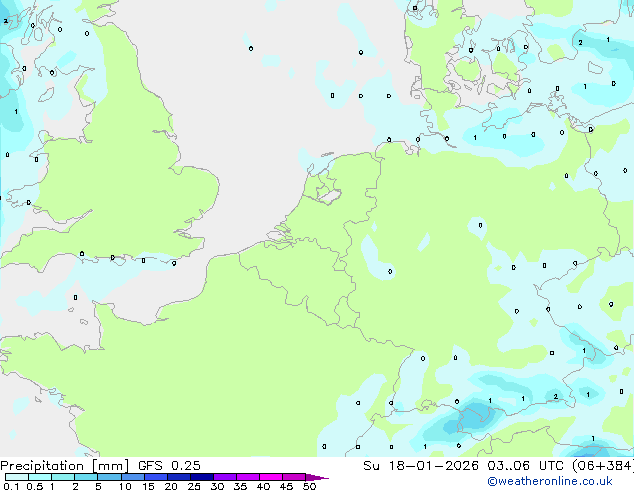This screenshot has height=490, width=634.
Task: Click the 10–15 mm blue legend swatch
Action: [132, 477]
